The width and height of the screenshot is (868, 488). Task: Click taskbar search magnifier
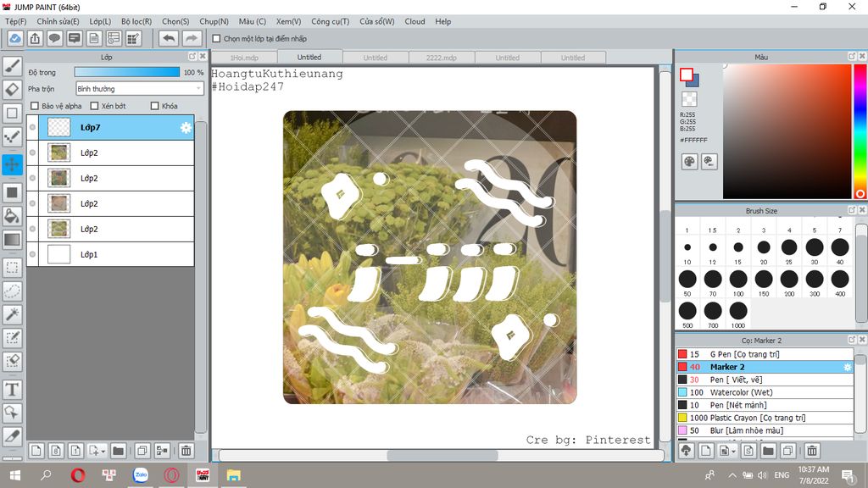[46, 475]
